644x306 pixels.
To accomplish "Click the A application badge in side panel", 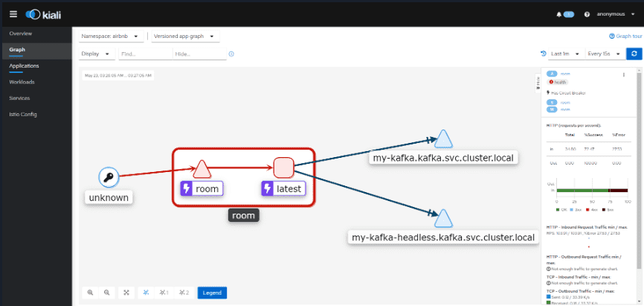I will pyautogui.click(x=553, y=74).
